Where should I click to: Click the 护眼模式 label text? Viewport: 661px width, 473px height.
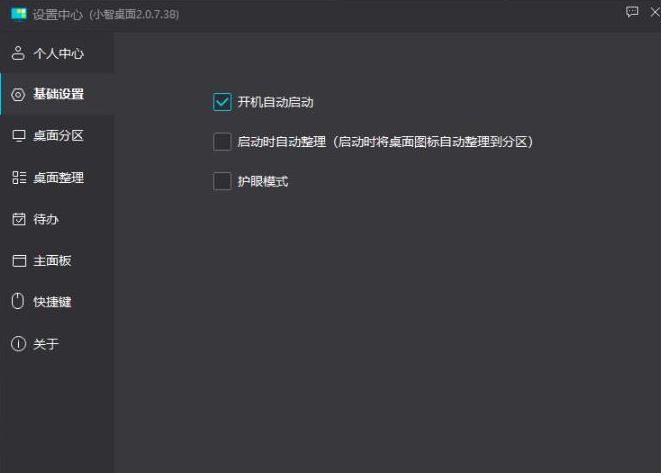263,181
